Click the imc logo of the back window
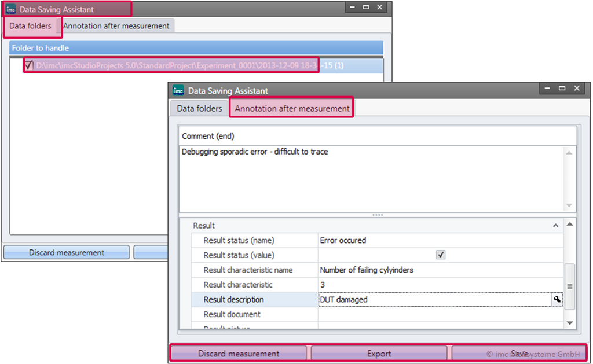 click(10, 9)
